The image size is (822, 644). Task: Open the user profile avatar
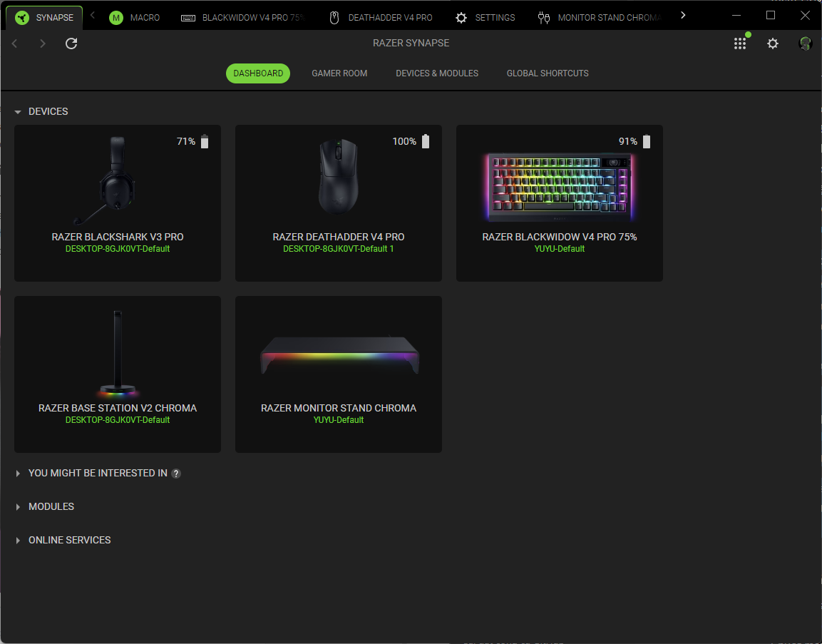[805, 44]
